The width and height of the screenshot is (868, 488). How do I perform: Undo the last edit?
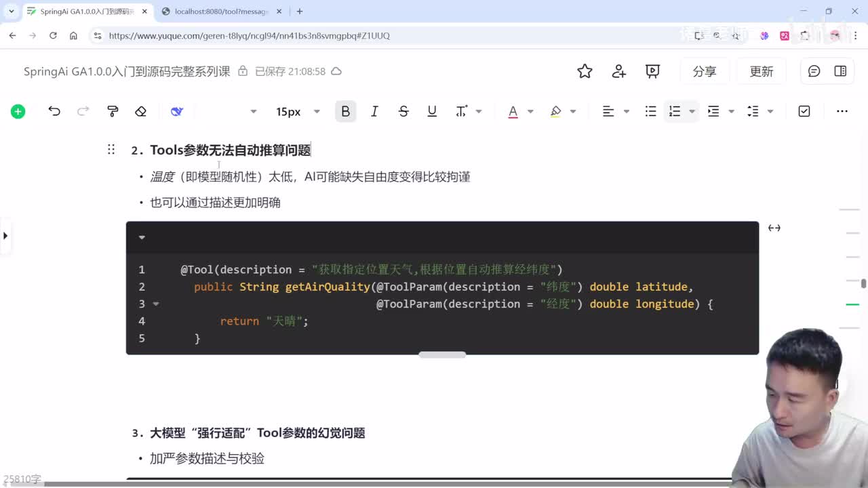pos(54,111)
